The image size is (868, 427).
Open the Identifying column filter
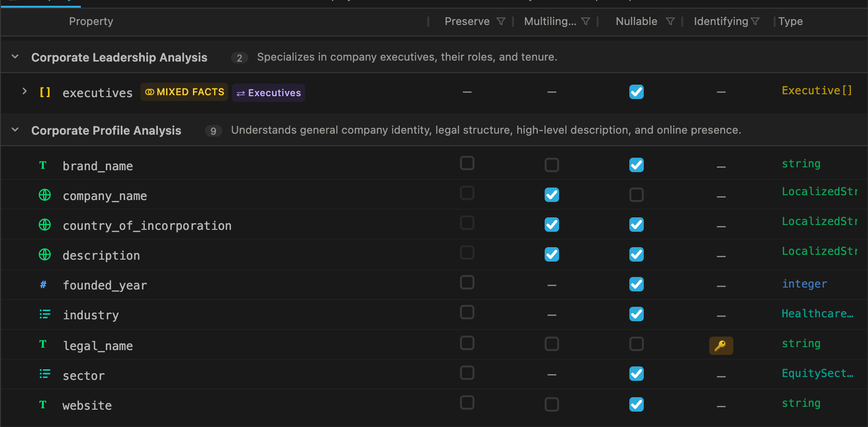(755, 21)
